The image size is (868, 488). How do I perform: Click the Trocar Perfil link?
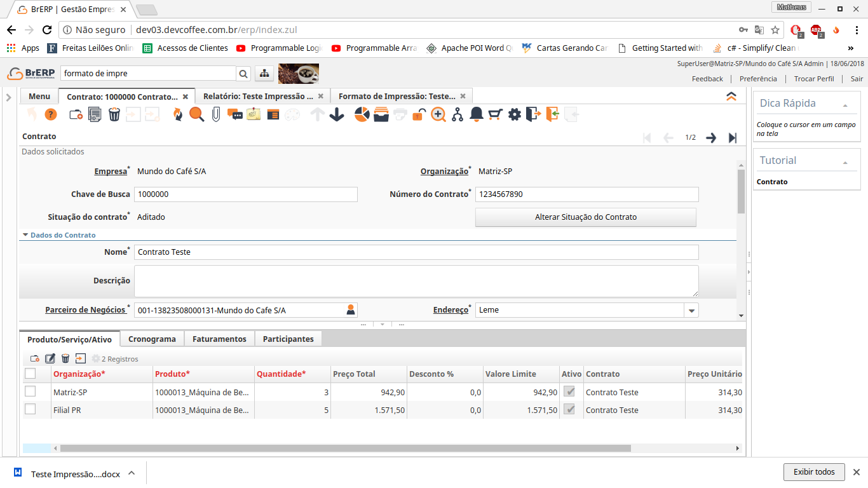(813, 79)
